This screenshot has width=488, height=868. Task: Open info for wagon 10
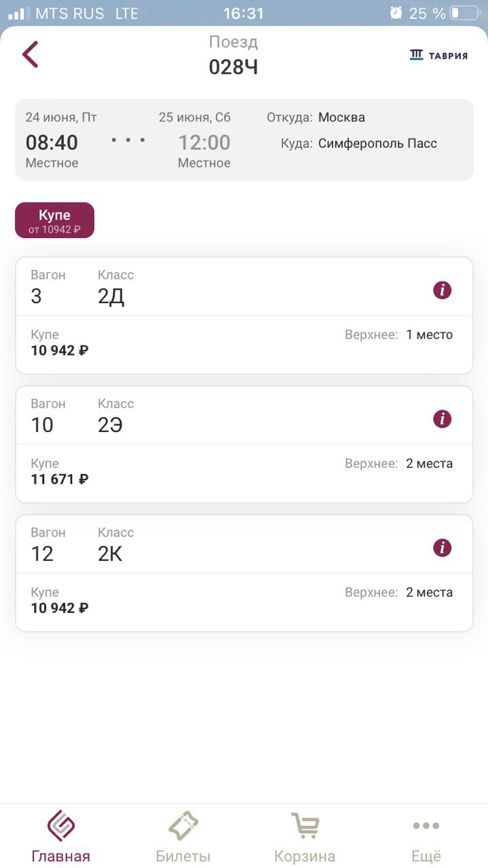(442, 419)
